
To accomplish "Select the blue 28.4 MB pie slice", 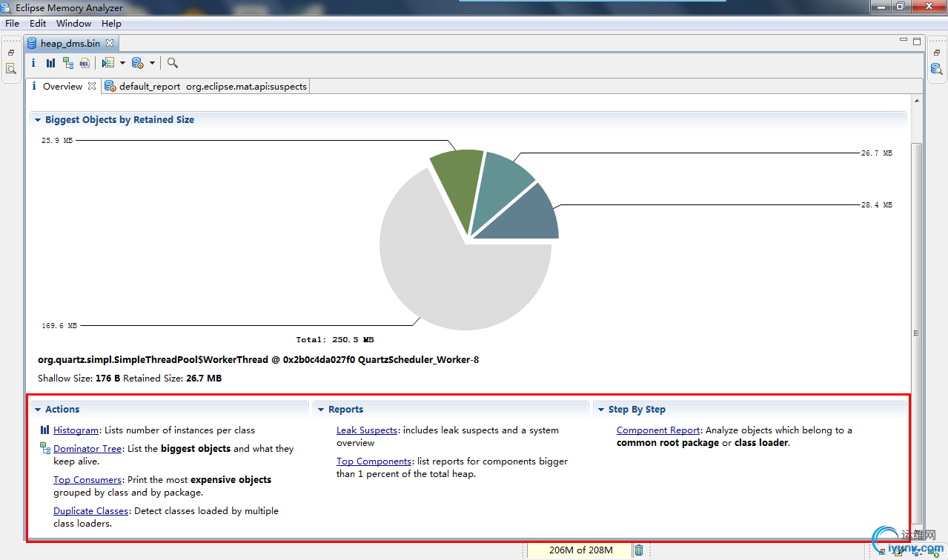I will (x=528, y=219).
